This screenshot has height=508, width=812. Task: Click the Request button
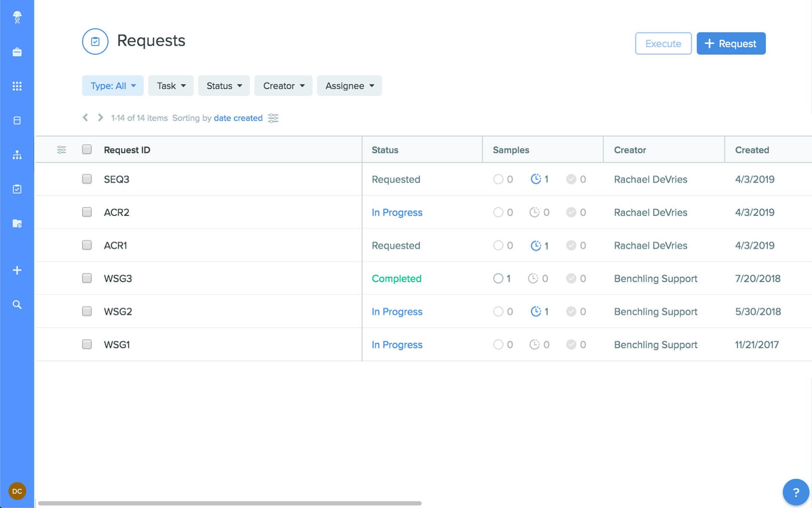731,43
